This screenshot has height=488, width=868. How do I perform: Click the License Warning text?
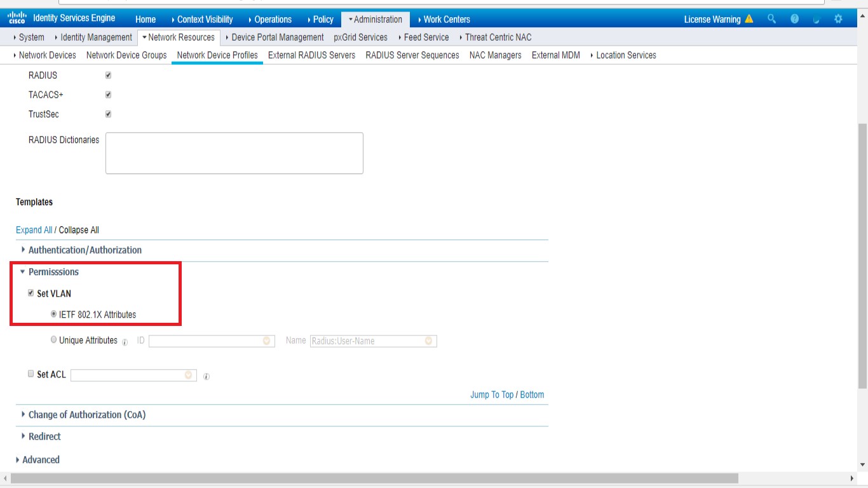coord(712,19)
